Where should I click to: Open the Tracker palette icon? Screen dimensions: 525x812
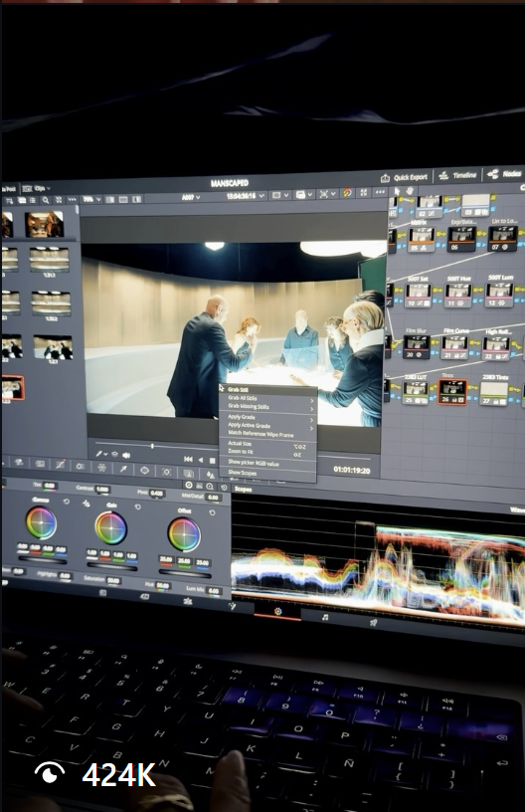pos(167,472)
